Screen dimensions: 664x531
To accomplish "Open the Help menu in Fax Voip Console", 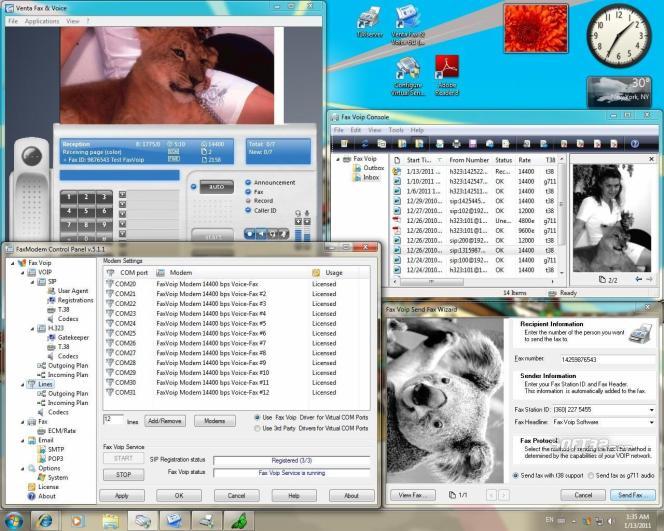I will 417,130.
